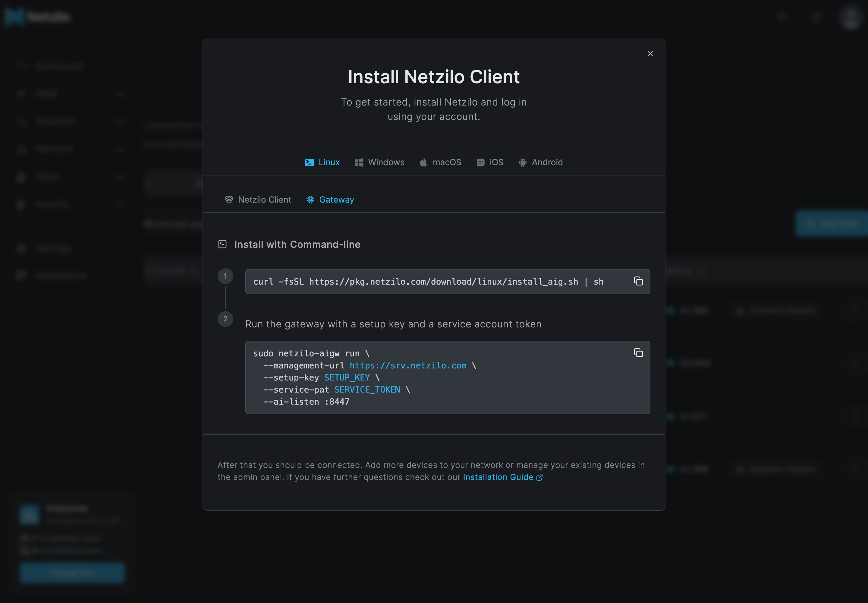This screenshot has width=868, height=603.
Task: Switch to the Windows platform tab
Action: [380, 163]
